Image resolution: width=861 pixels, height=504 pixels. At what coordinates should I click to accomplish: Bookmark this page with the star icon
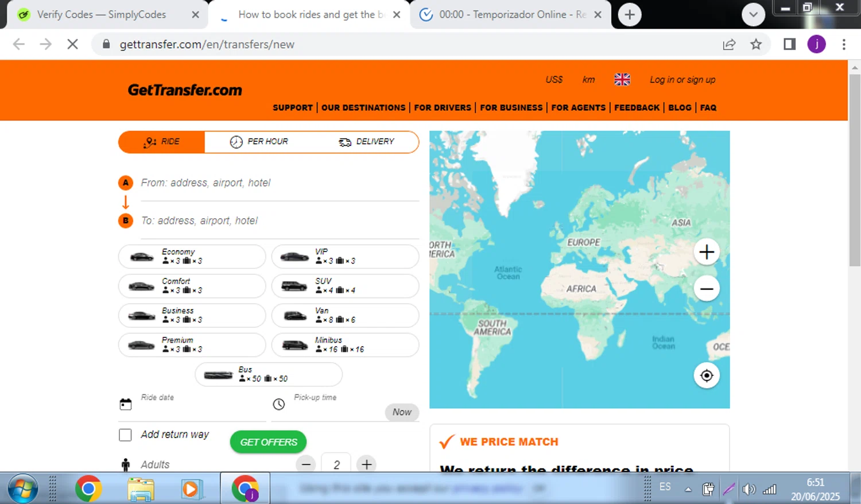[x=756, y=44]
